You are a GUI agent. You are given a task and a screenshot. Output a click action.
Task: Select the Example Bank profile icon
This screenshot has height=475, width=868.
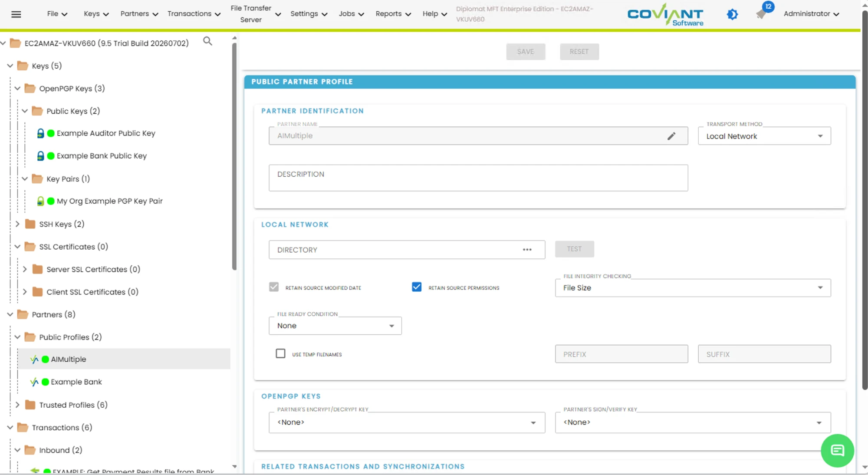(x=34, y=382)
